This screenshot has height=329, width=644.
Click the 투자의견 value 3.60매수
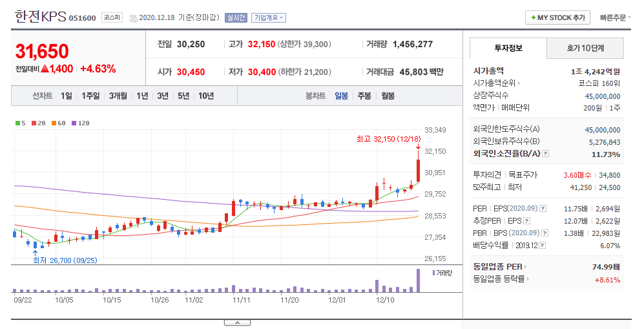click(577, 175)
